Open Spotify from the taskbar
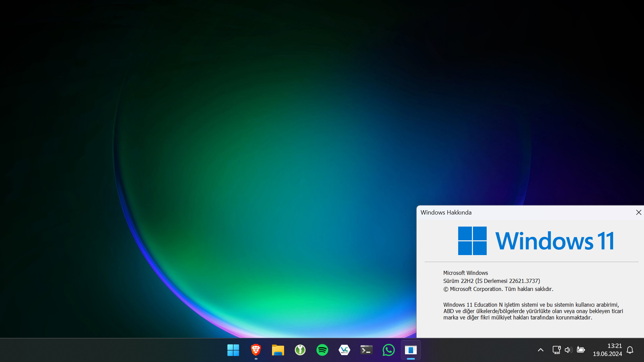The height and width of the screenshot is (362, 644). (322, 350)
